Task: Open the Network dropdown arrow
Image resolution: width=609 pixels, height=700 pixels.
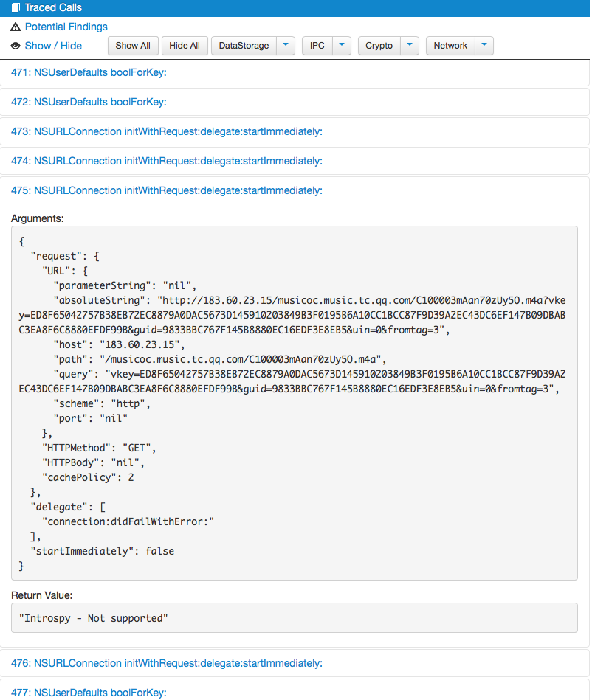Action: pos(484,46)
